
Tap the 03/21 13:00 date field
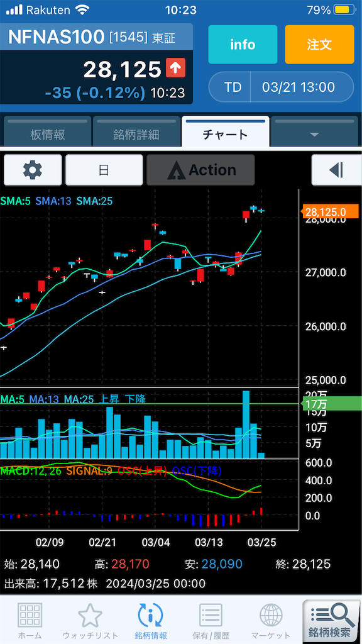coord(299,87)
